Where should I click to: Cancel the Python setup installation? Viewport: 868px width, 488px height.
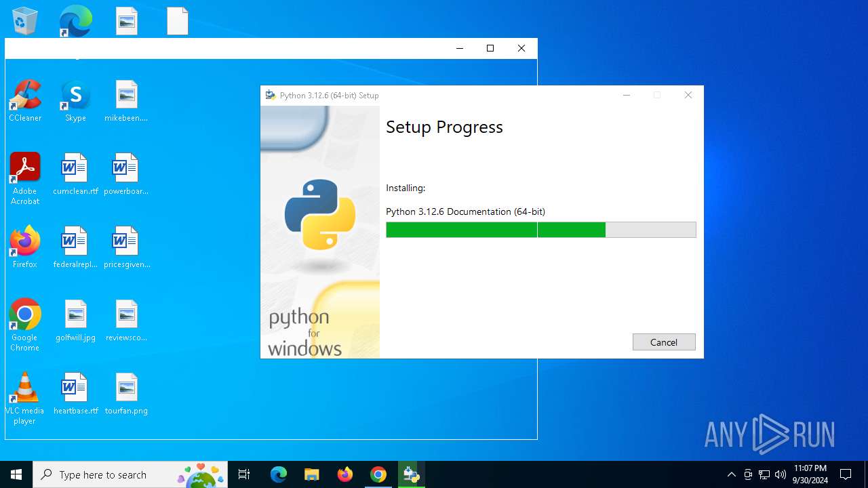(664, 342)
